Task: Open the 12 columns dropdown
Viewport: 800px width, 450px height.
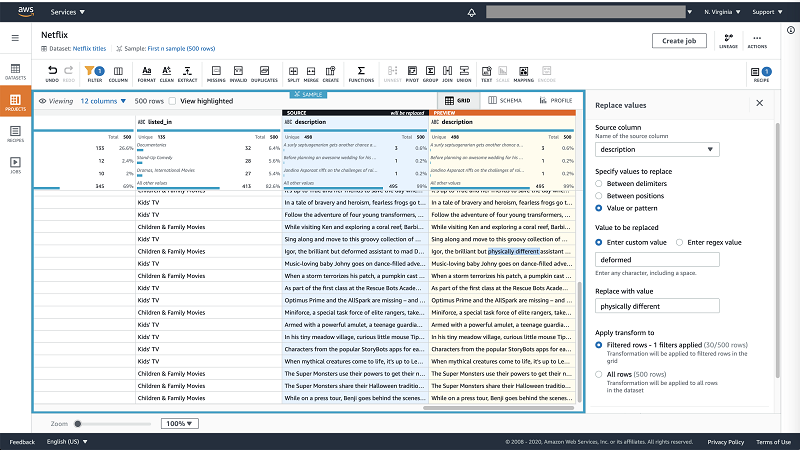Action: 103,101
